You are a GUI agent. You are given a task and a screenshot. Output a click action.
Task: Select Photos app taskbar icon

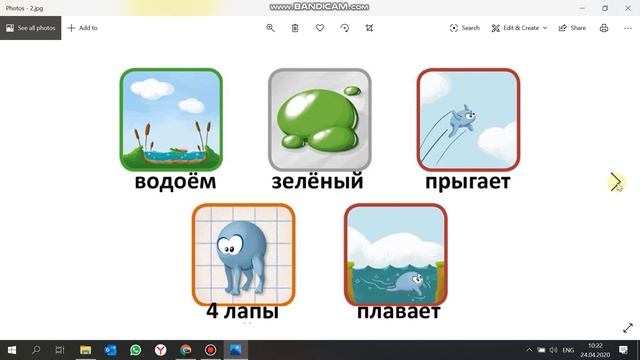(x=236, y=350)
